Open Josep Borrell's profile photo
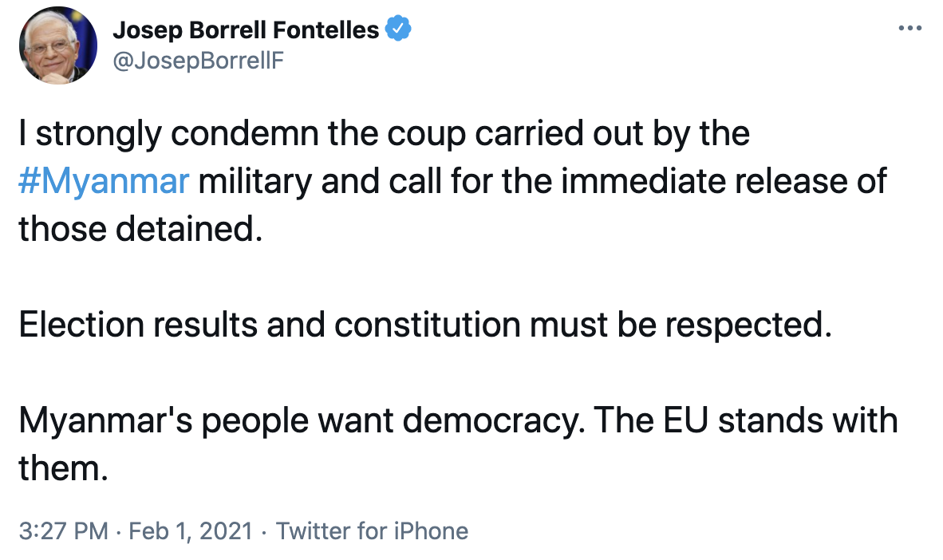The width and height of the screenshot is (943, 560). [x=58, y=48]
